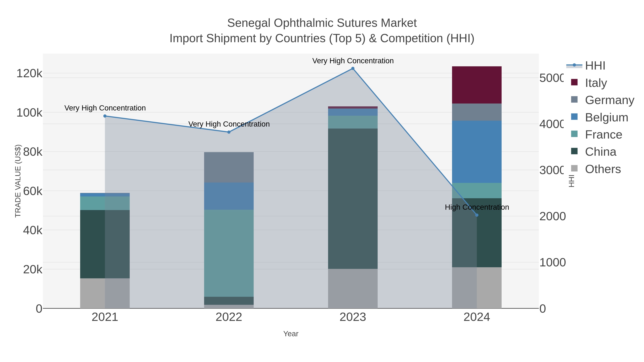Select the Belgium segment of 2024 bar

pyautogui.click(x=477, y=152)
